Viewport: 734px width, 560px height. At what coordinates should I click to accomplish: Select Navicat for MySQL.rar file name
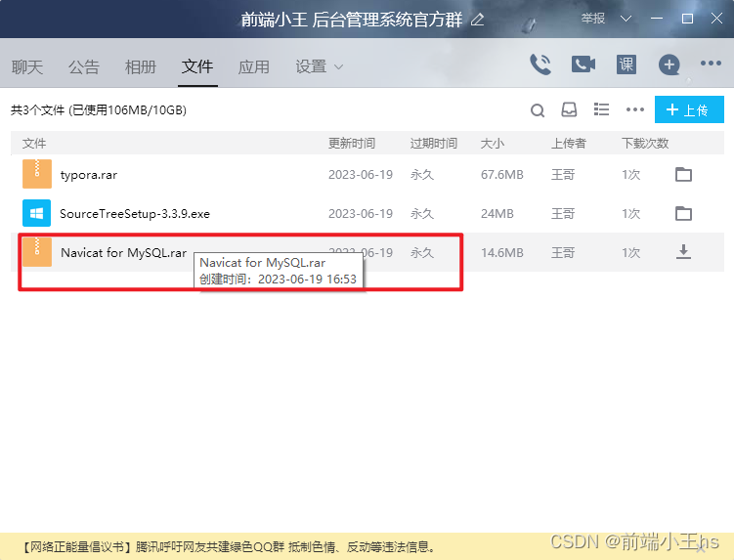tap(123, 253)
